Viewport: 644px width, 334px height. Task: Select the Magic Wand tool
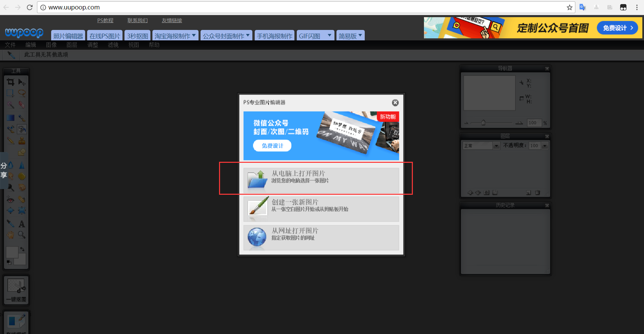tap(10, 105)
